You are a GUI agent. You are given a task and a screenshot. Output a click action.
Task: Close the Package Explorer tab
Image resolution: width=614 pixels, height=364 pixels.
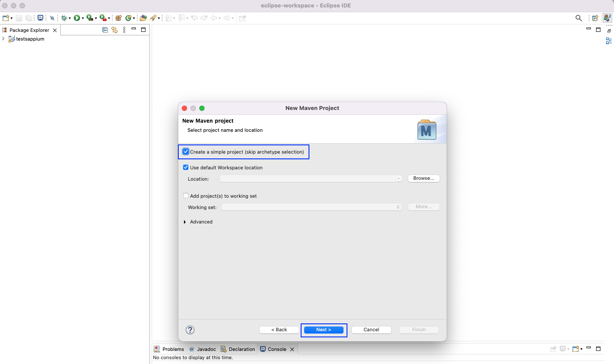[55, 30]
